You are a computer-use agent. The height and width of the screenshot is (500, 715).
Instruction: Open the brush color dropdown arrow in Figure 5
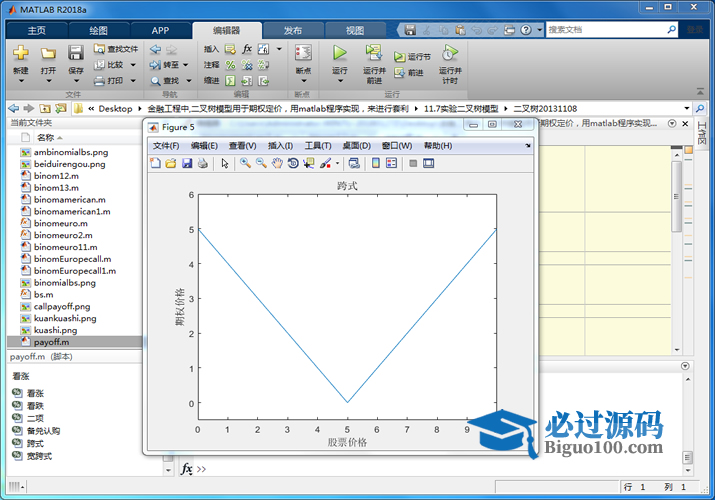337,163
